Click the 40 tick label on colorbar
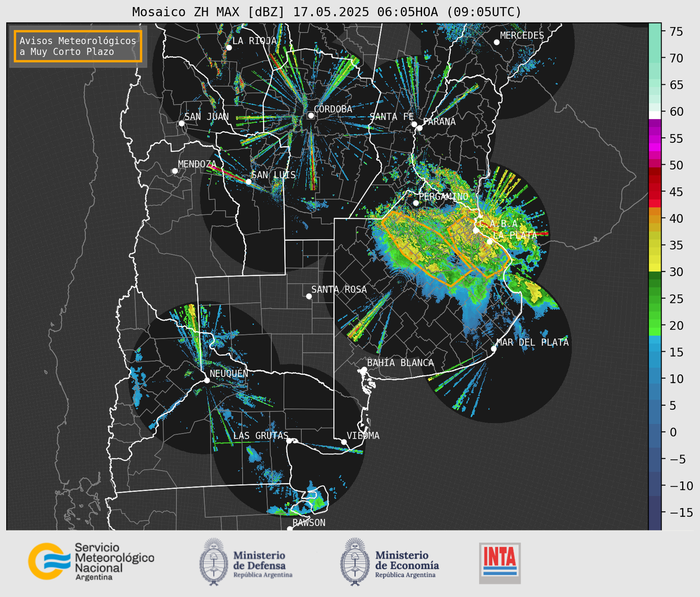The image size is (700, 597). click(676, 218)
